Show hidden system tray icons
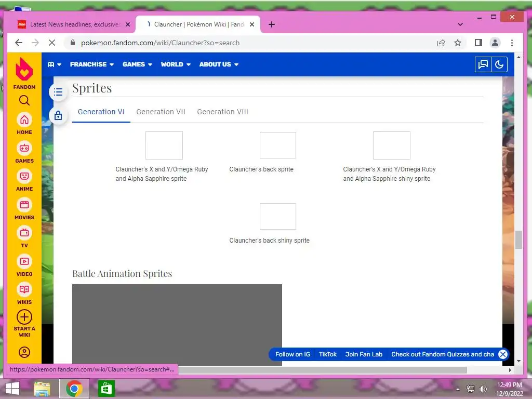Image resolution: width=532 pixels, height=399 pixels. tap(458, 389)
